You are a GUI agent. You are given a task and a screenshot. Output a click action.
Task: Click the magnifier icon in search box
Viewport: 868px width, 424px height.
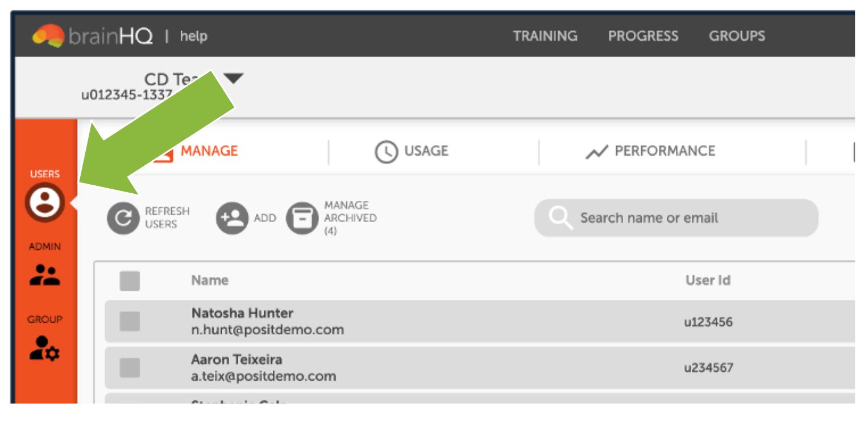point(560,218)
